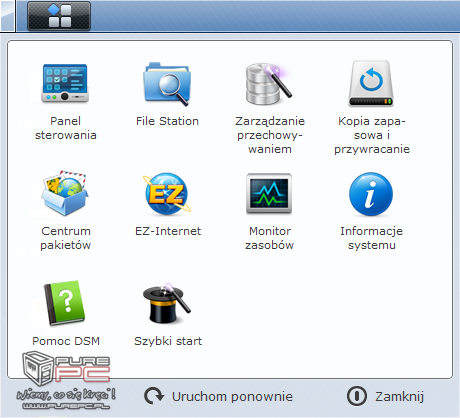Select the File Station text label
460x418 pixels.
click(x=167, y=121)
